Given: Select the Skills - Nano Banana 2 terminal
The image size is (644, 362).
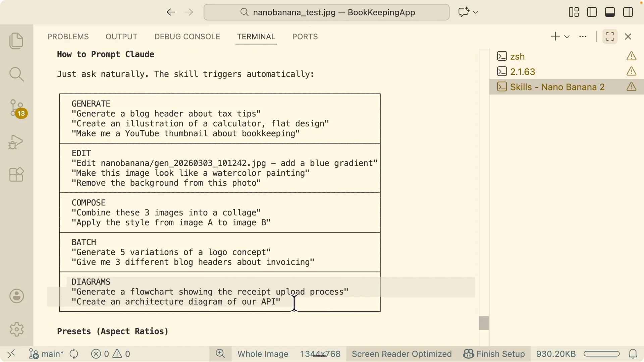Looking at the screenshot, I should [x=567, y=87].
